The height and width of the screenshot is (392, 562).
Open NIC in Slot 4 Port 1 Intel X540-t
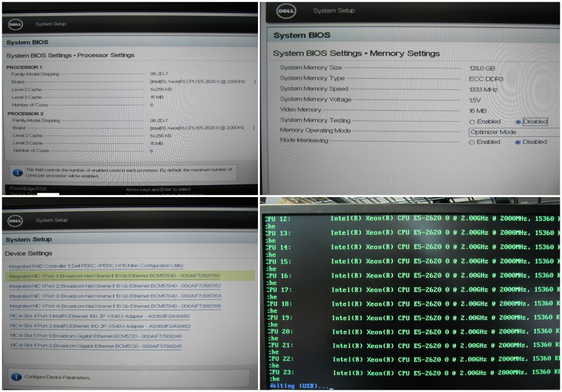[x=100, y=316]
